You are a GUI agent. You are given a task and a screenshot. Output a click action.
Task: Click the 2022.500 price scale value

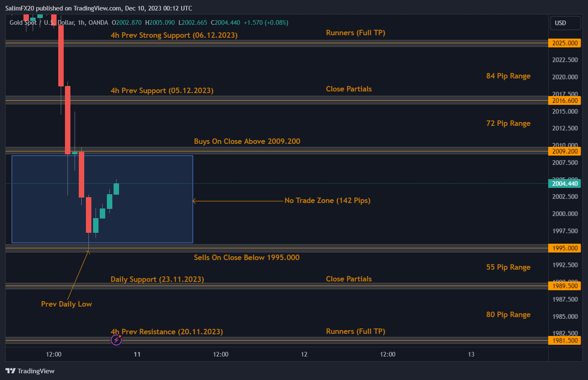[565, 60]
